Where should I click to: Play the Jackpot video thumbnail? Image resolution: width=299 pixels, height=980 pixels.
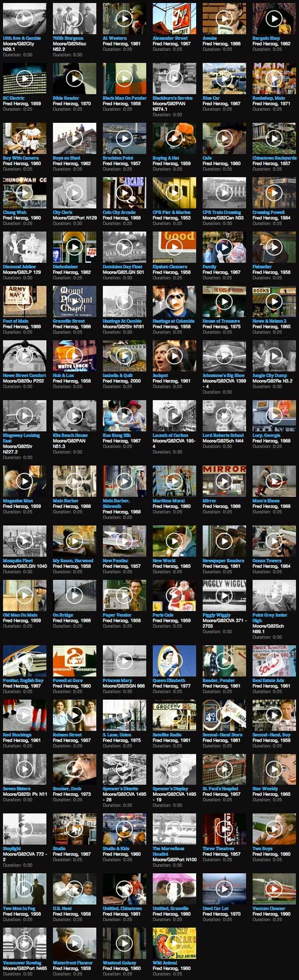point(174,356)
